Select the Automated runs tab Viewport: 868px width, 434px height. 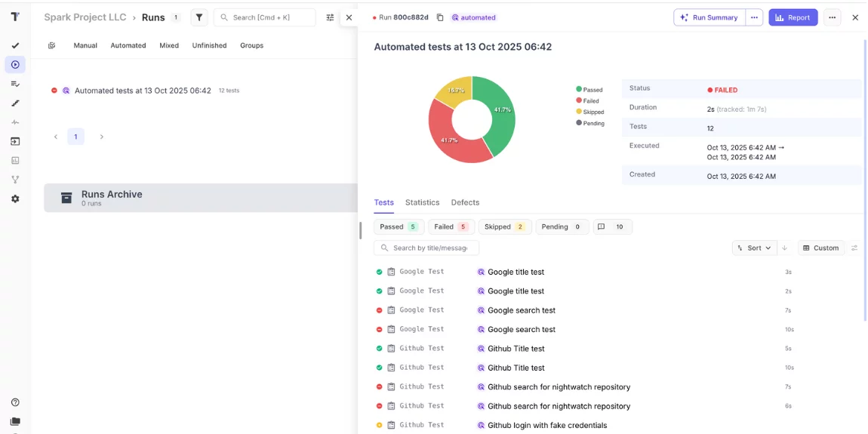tap(128, 45)
